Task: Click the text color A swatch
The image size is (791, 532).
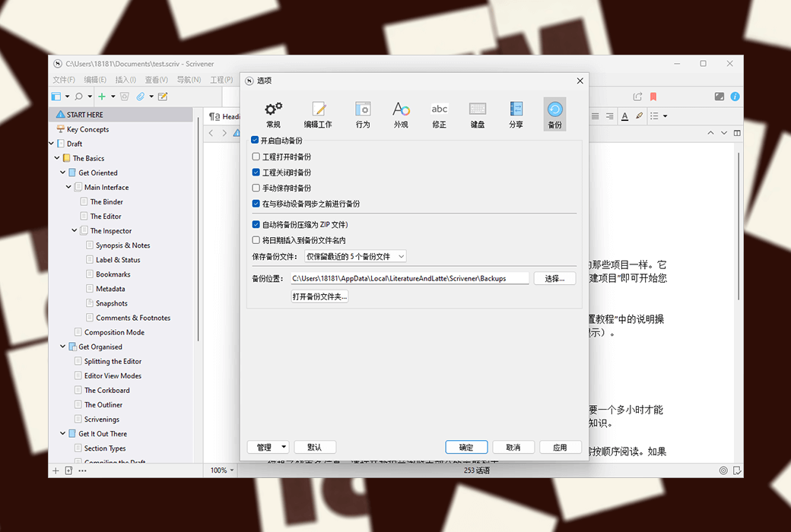Action: 624,116
